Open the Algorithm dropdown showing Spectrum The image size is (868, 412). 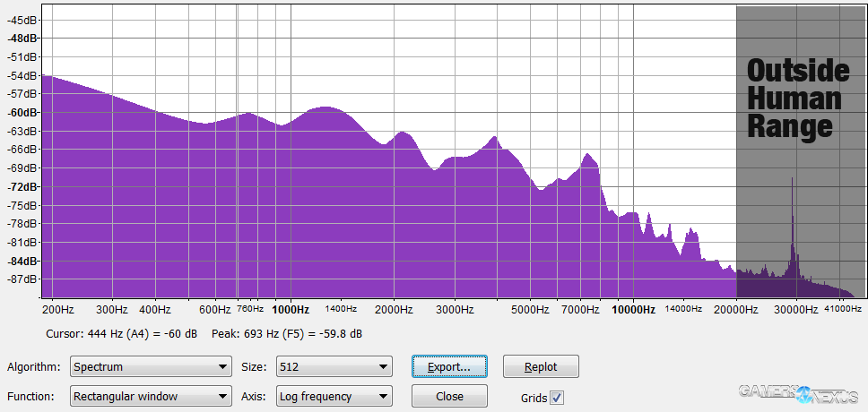click(150, 367)
